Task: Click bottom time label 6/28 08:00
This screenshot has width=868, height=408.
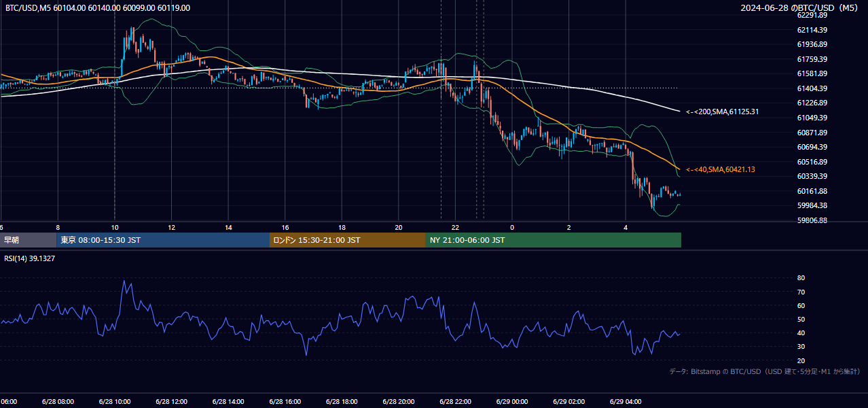Action: 58,401
